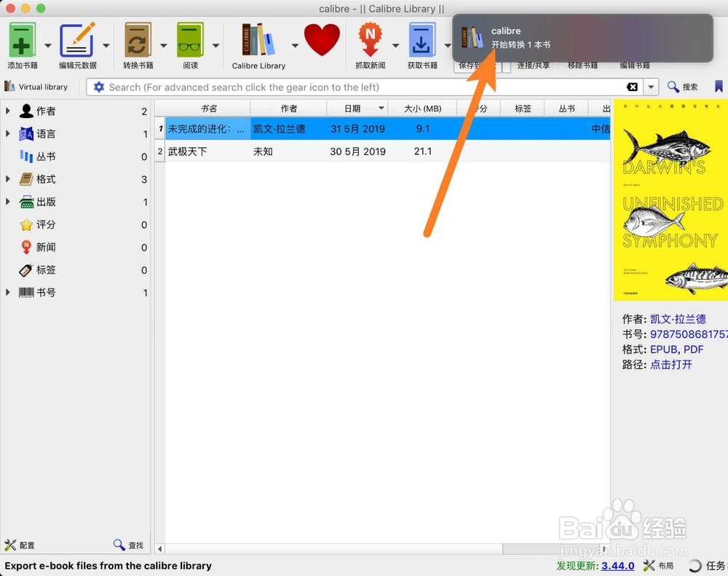Open the EPUB format link
Screen dimensions: 728x576
coord(663,350)
